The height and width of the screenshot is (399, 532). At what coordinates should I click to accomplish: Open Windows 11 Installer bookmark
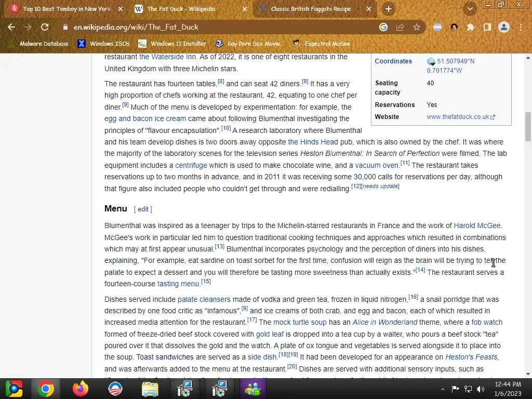click(172, 44)
